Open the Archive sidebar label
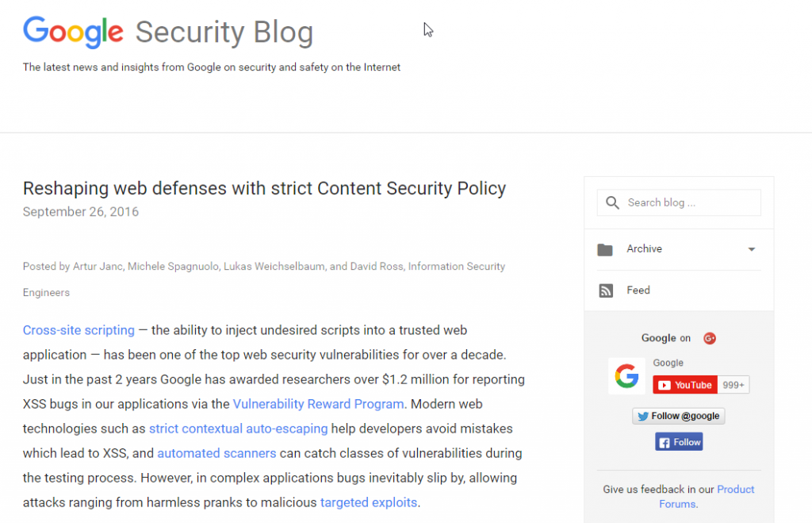 pos(644,248)
